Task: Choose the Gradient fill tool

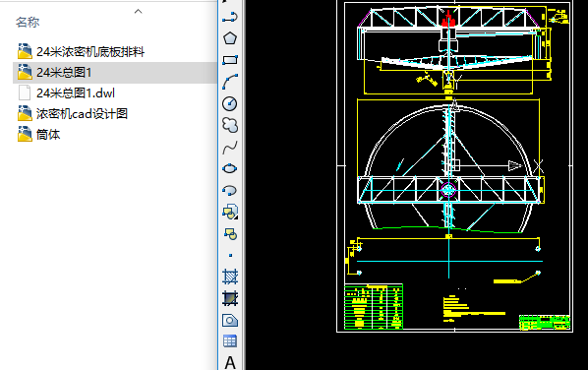Action: click(230, 299)
